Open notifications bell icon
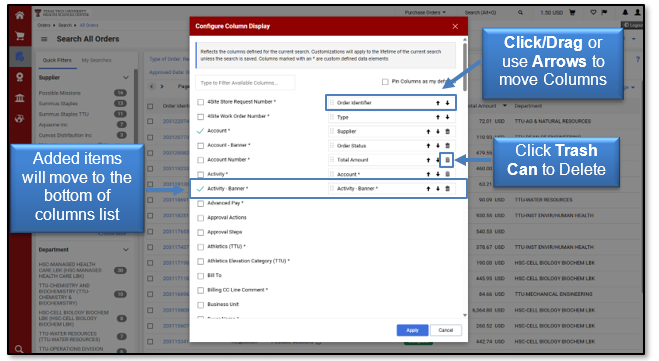Screen dimensions: 659x361 (x=625, y=13)
